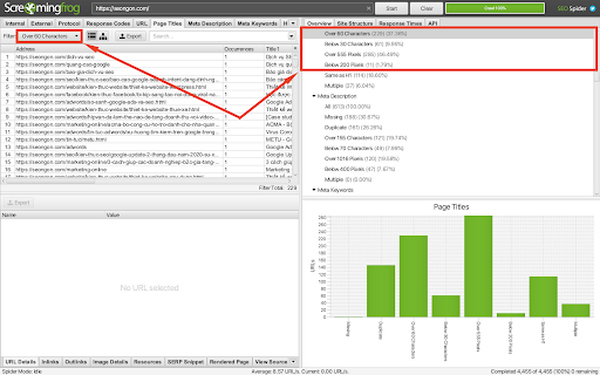Click the Search box in the filter bar
Image resolution: width=600 pixels, height=375 pixels.
click(x=219, y=36)
